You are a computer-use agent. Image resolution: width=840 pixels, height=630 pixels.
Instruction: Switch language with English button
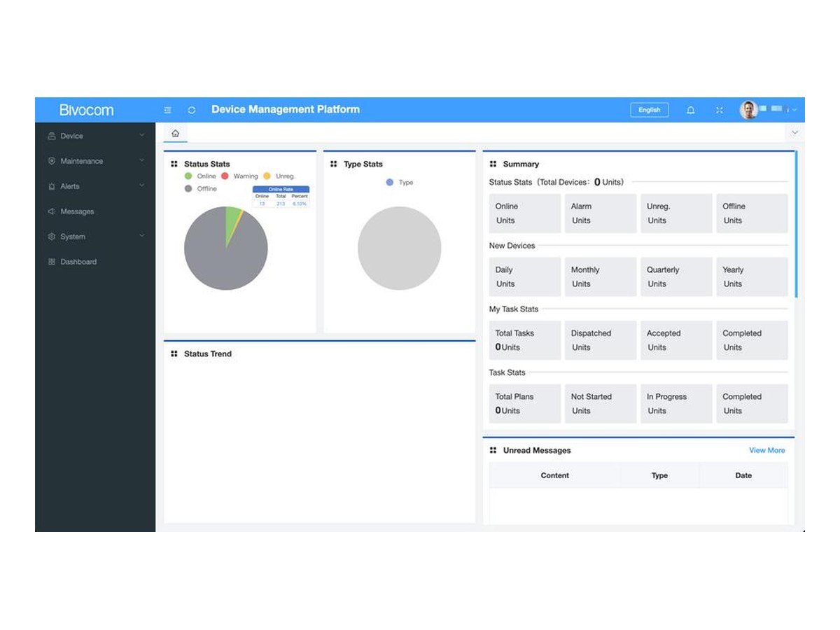point(650,110)
